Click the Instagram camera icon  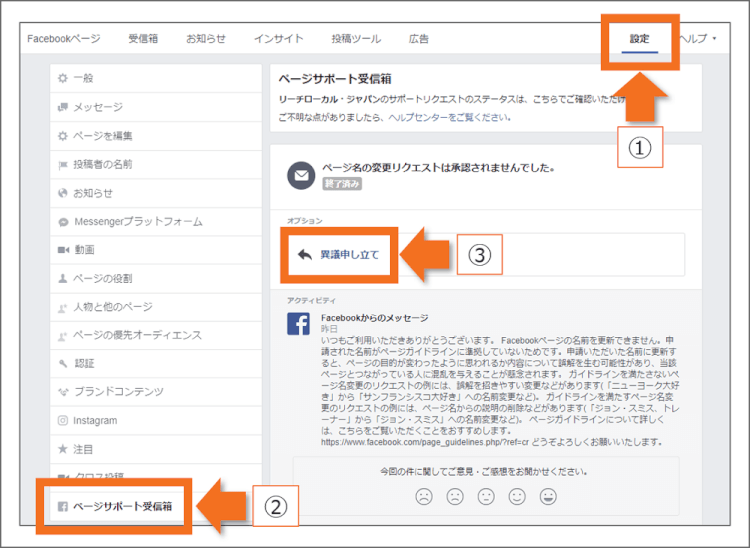63,420
